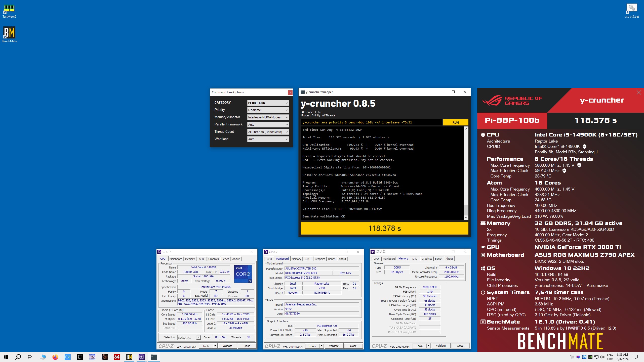Click yellow 118.378 s result bar
Screen dimensions: 644x362
coord(384,228)
